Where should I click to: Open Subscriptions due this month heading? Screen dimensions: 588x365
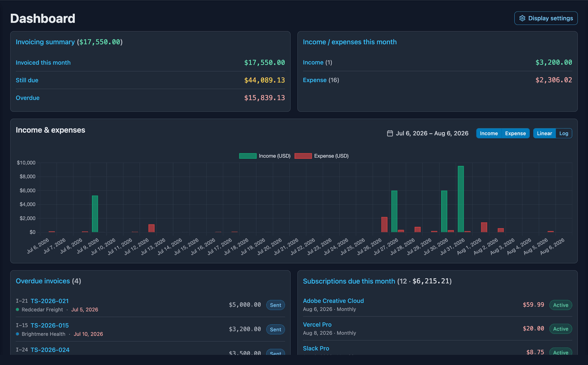tap(349, 281)
